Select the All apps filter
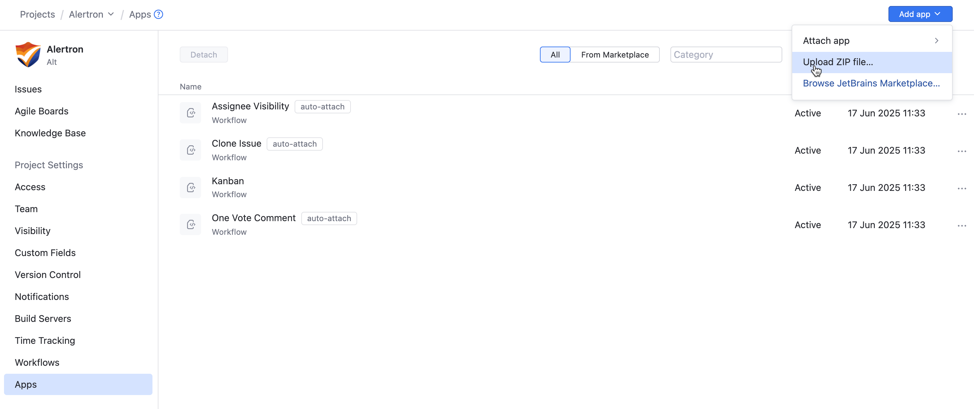Screen dimensions: 980x409 (554, 54)
